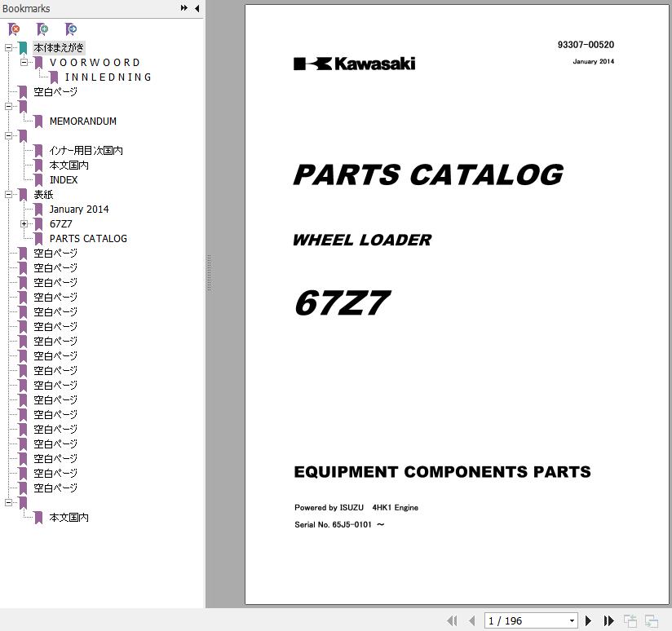Select the 本体まえがき bookmark

click(59, 47)
